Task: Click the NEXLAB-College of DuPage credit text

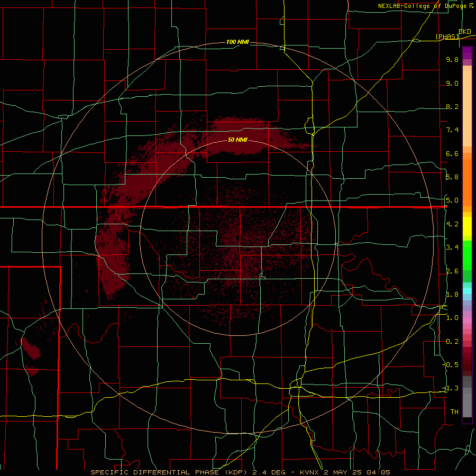Action: 425,6
